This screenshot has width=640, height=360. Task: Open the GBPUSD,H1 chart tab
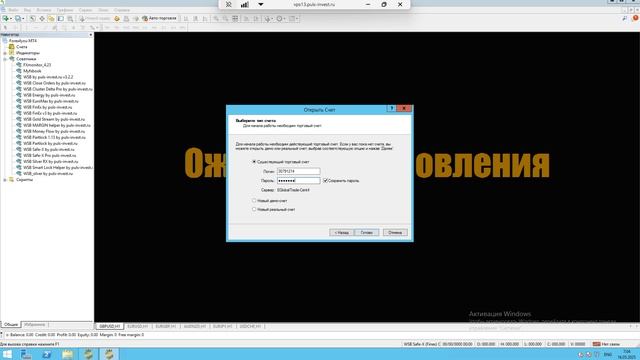point(110,326)
